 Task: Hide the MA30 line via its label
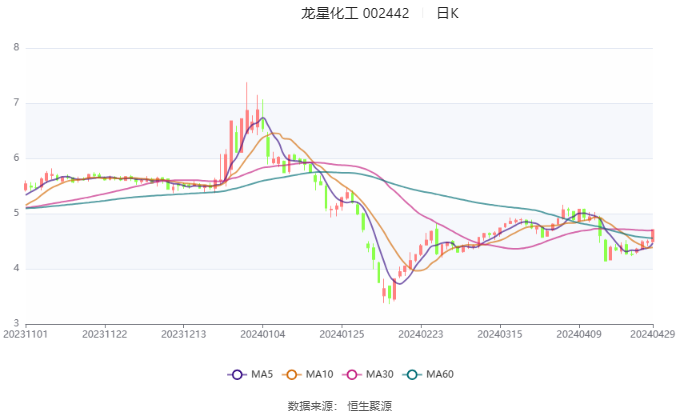coord(379,374)
